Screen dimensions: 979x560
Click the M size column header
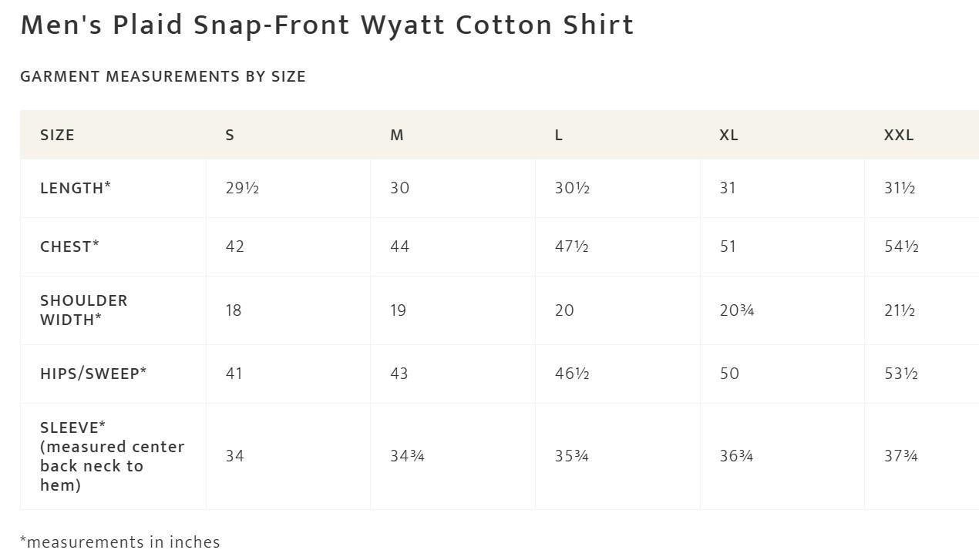pyautogui.click(x=397, y=135)
